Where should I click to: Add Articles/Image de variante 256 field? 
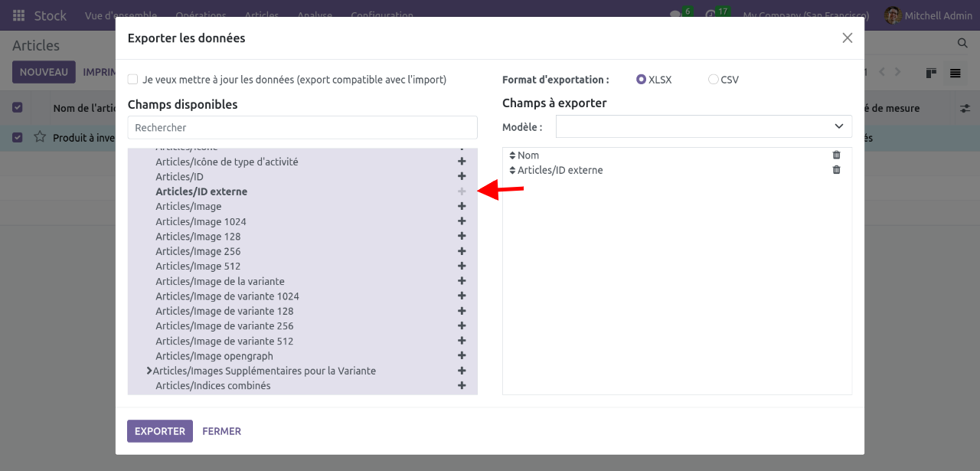point(462,325)
